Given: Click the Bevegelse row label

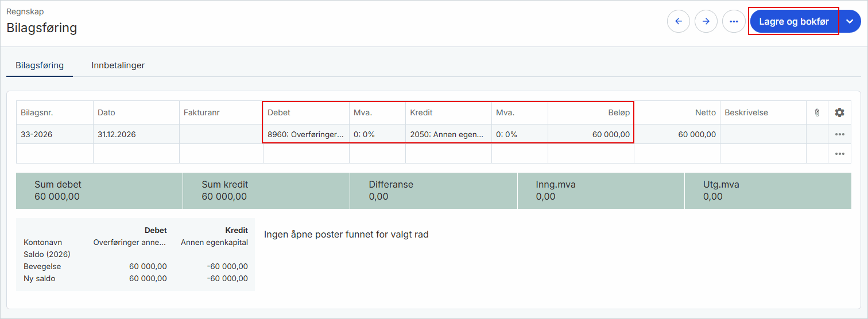Looking at the screenshot, I should pos(42,267).
